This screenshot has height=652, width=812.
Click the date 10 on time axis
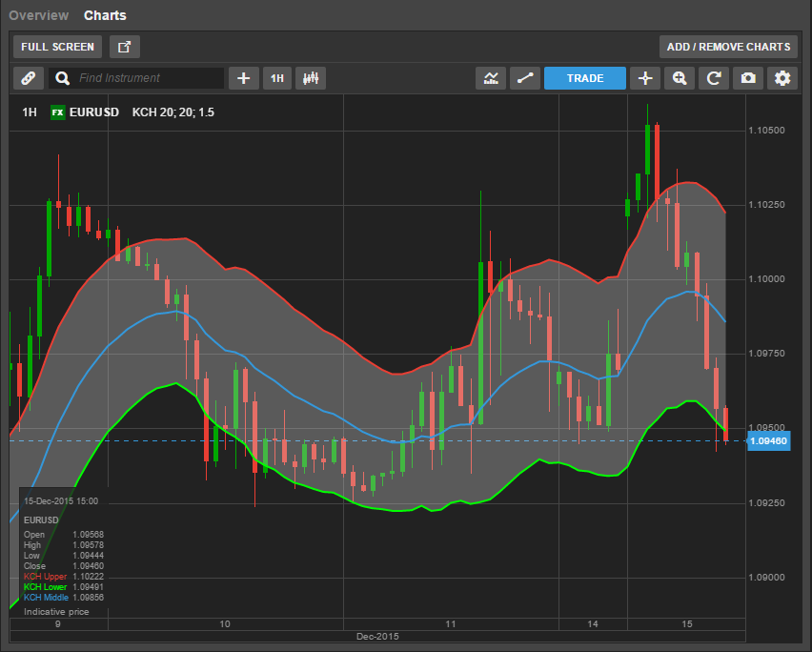[225, 624]
